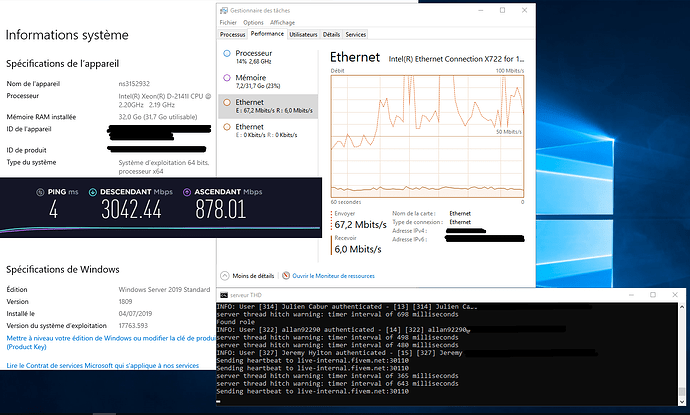Click the Julien Cabur authenticated log line
Viewport: 690px width, 415px height.
(347, 307)
